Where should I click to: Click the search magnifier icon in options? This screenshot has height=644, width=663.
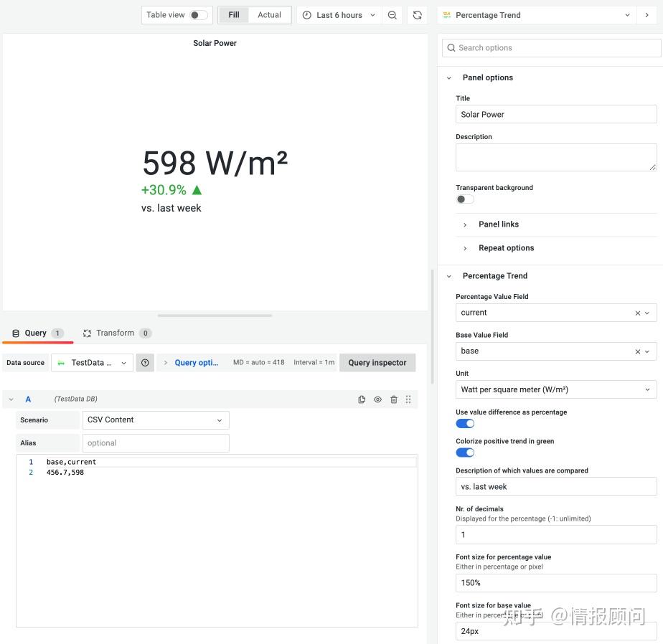(x=451, y=48)
